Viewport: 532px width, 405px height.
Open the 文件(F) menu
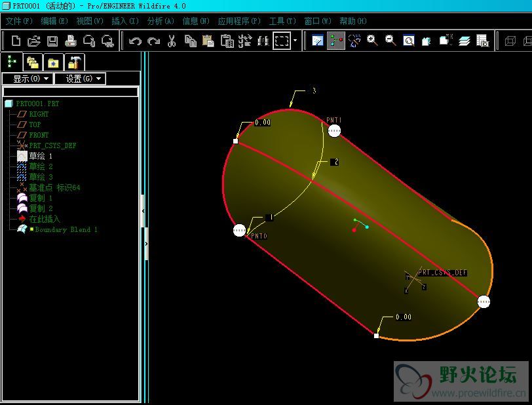coord(19,21)
